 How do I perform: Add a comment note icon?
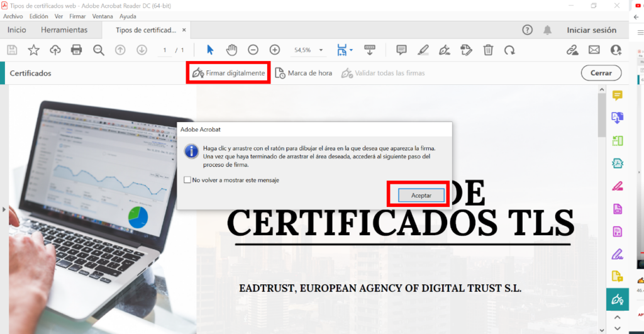click(x=401, y=50)
